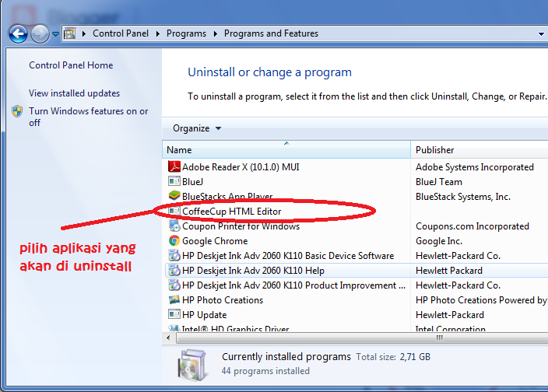
Task: Click the HP Update icon
Action: [174, 314]
